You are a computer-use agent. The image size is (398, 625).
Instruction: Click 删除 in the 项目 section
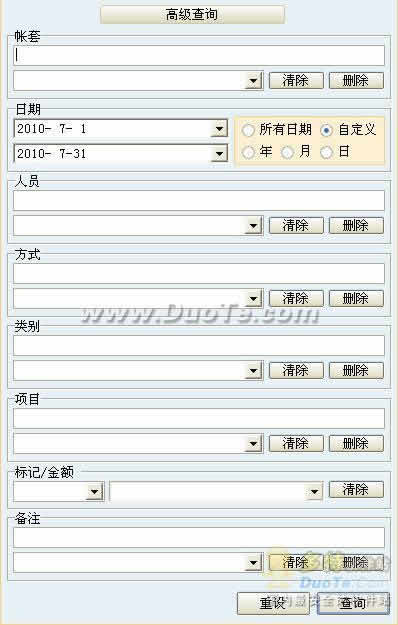[x=356, y=443]
